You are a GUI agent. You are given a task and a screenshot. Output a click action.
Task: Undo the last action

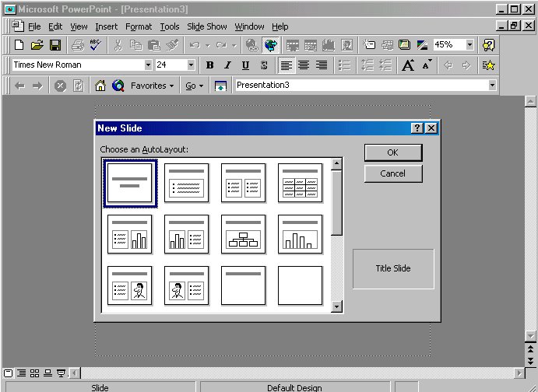(x=195, y=45)
